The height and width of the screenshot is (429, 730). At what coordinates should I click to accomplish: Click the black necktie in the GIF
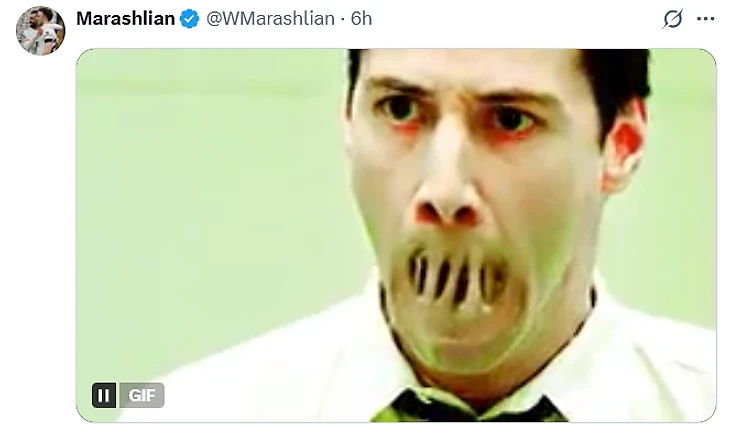tap(470, 408)
